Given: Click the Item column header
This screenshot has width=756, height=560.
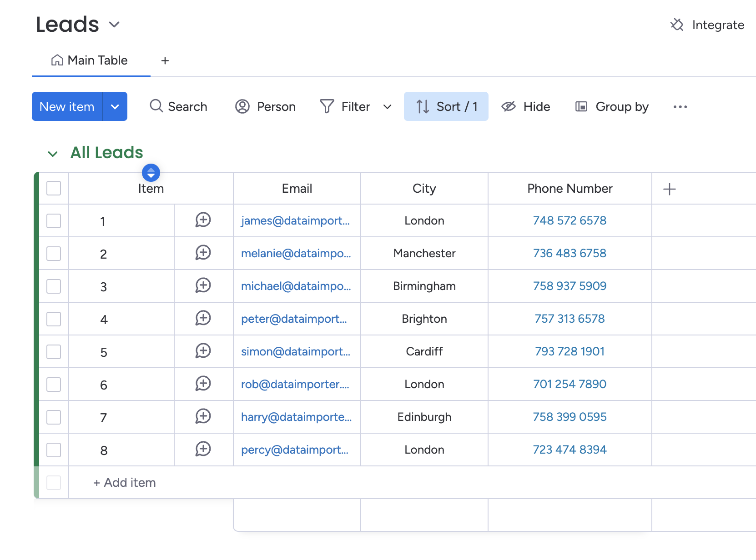Looking at the screenshot, I should click(x=151, y=189).
